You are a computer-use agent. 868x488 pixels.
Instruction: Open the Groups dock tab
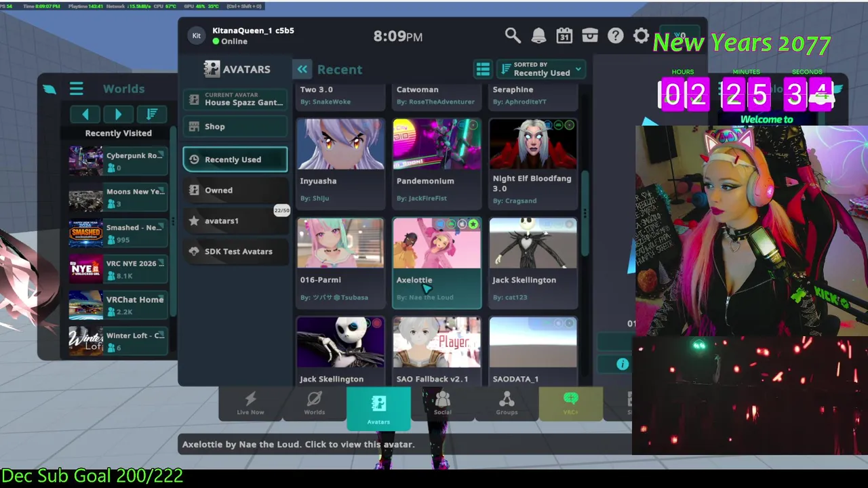(x=507, y=403)
